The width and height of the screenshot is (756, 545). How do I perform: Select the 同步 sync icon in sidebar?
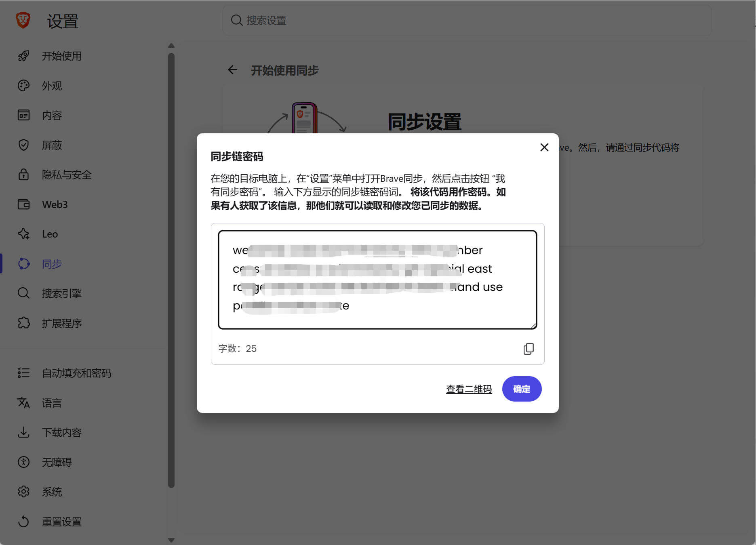23,264
